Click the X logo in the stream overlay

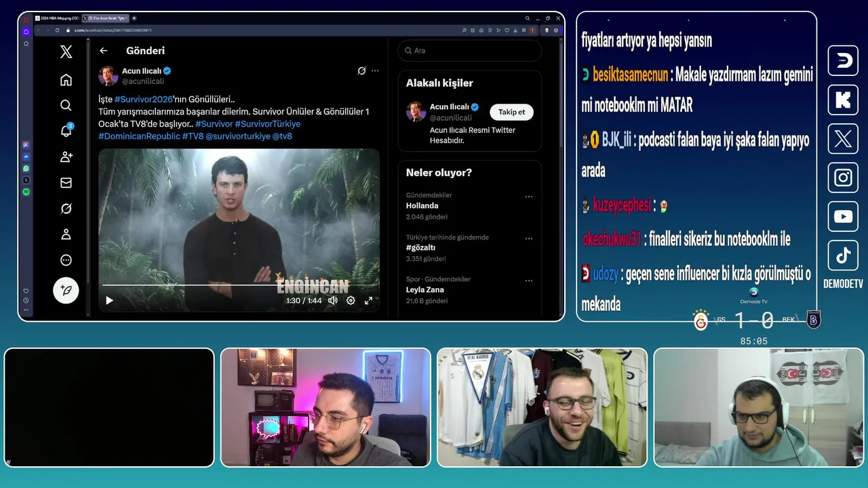coord(843,139)
